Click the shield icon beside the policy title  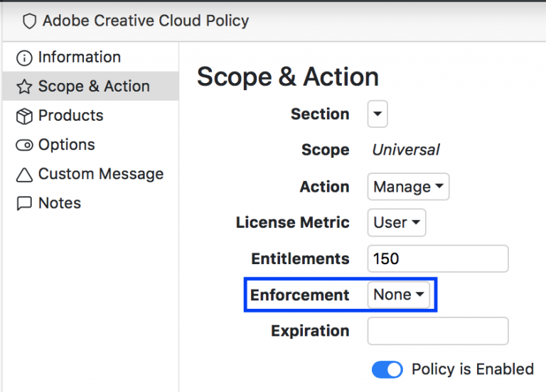29,21
